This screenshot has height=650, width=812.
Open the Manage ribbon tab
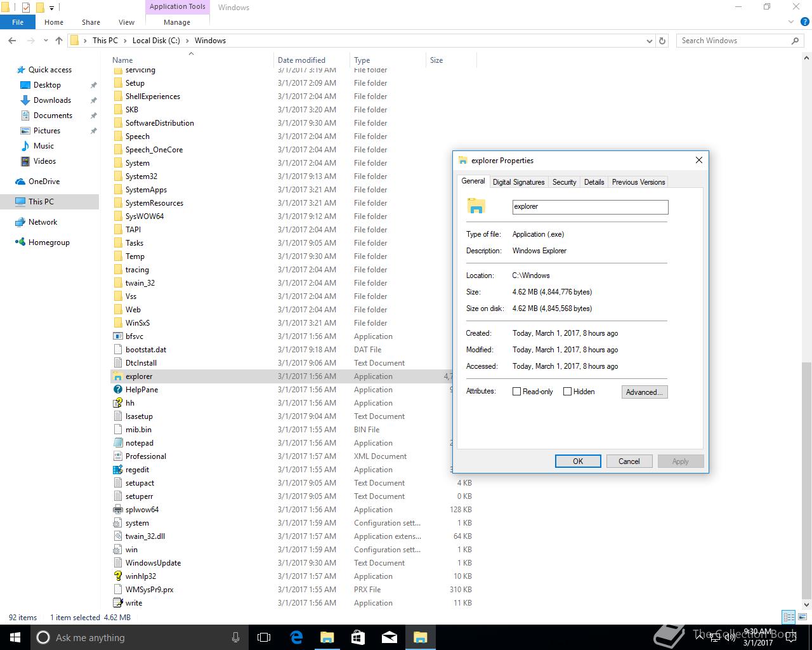coord(177,22)
